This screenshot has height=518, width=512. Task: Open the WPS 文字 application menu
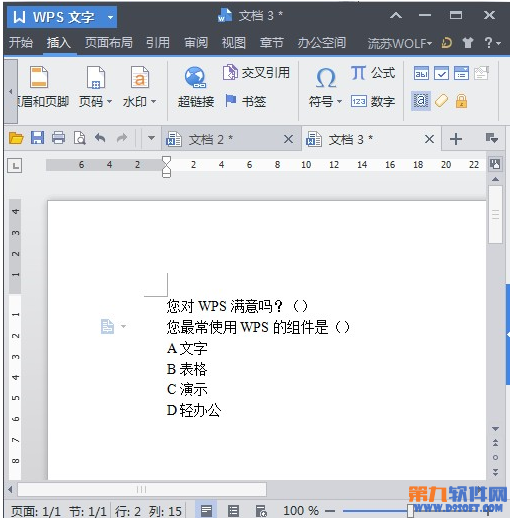click(62, 17)
